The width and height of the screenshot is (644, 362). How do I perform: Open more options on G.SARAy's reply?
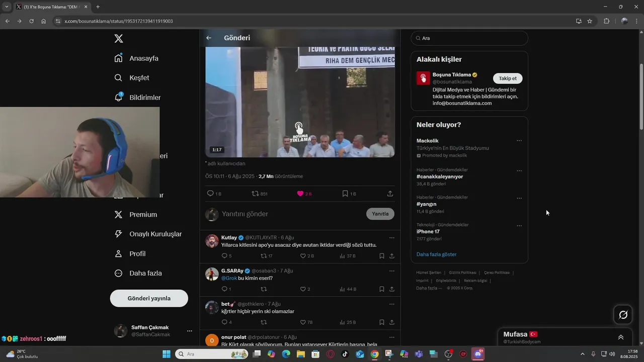pyautogui.click(x=391, y=270)
